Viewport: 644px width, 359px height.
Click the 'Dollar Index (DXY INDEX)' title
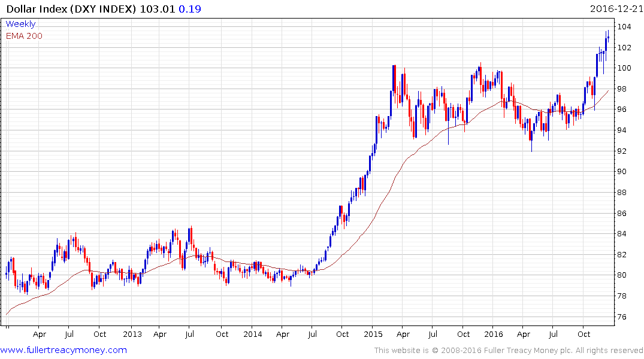click(x=71, y=9)
